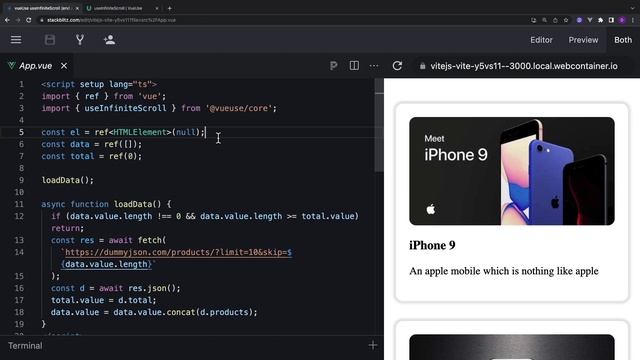This screenshot has width=640, height=360.
Task: Close the App.vue editor tab
Action: (x=64, y=66)
